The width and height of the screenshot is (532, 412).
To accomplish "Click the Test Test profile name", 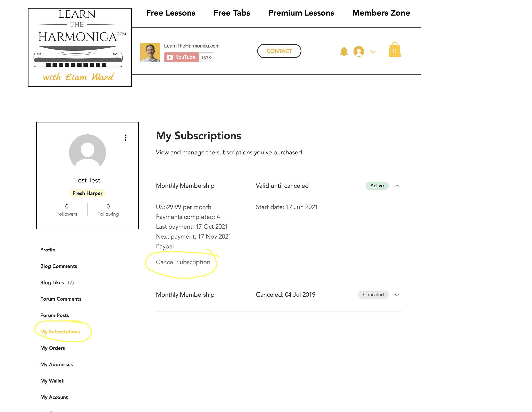I will [x=88, y=180].
